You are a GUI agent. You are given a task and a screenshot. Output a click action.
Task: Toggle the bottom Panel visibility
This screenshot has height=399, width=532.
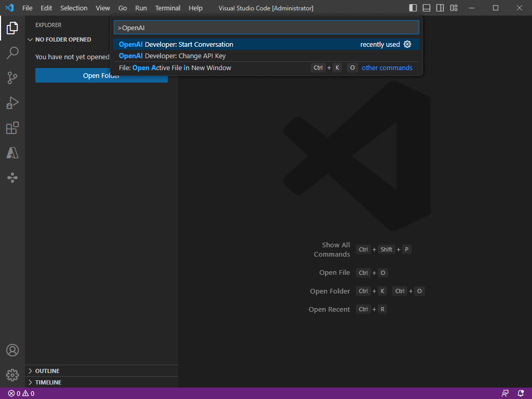pyautogui.click(x=427, y=8)
